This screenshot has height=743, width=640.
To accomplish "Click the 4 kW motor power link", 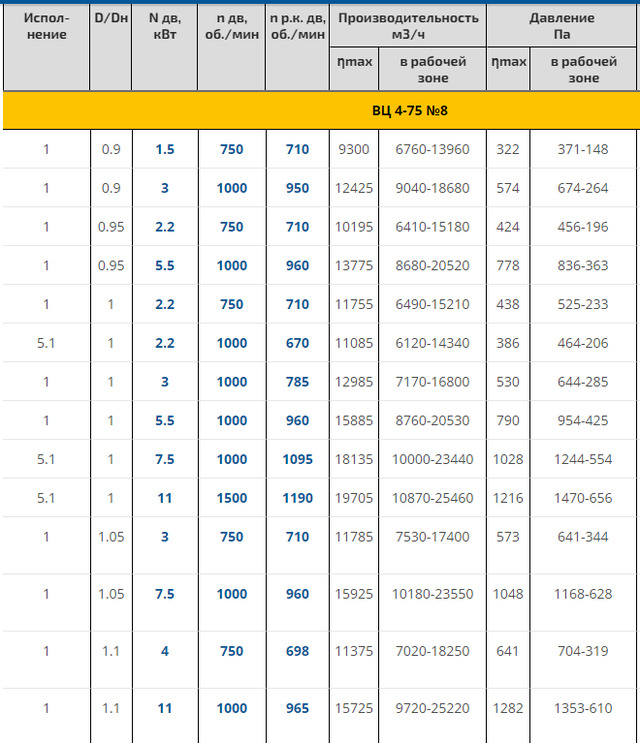I will tap(164, 651).
